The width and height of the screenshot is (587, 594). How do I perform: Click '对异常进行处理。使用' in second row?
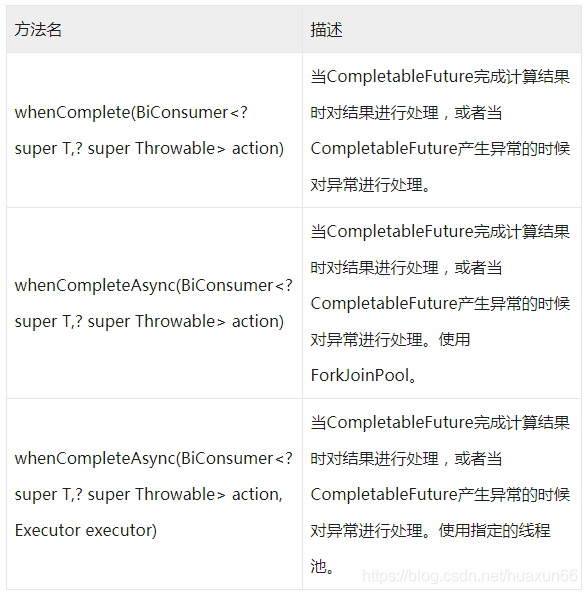(x=390, y=339)
